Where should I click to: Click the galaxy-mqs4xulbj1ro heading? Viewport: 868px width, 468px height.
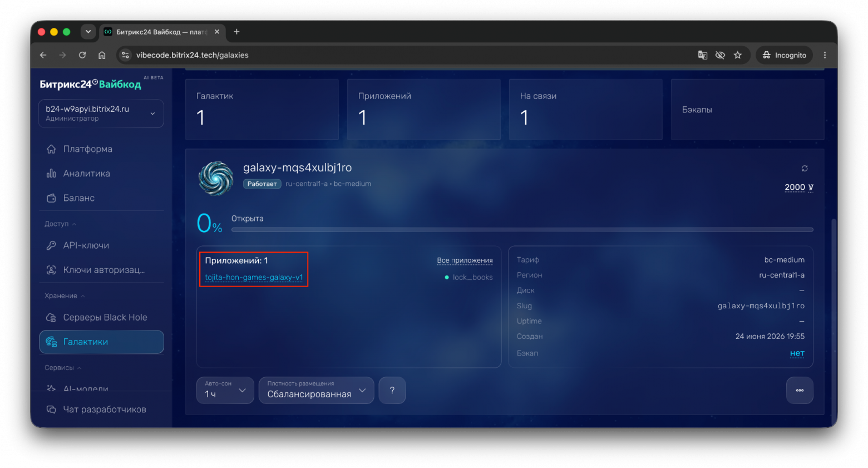coord(297,168)
